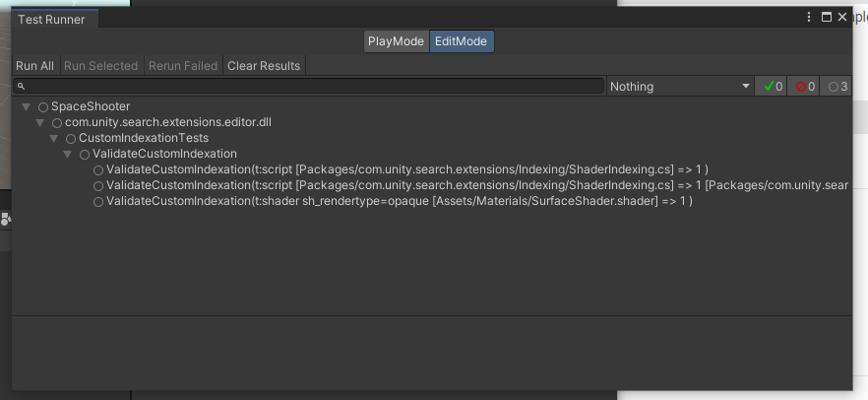Click the status icon beside ValidateCustomIndexation group

point(85,154)
